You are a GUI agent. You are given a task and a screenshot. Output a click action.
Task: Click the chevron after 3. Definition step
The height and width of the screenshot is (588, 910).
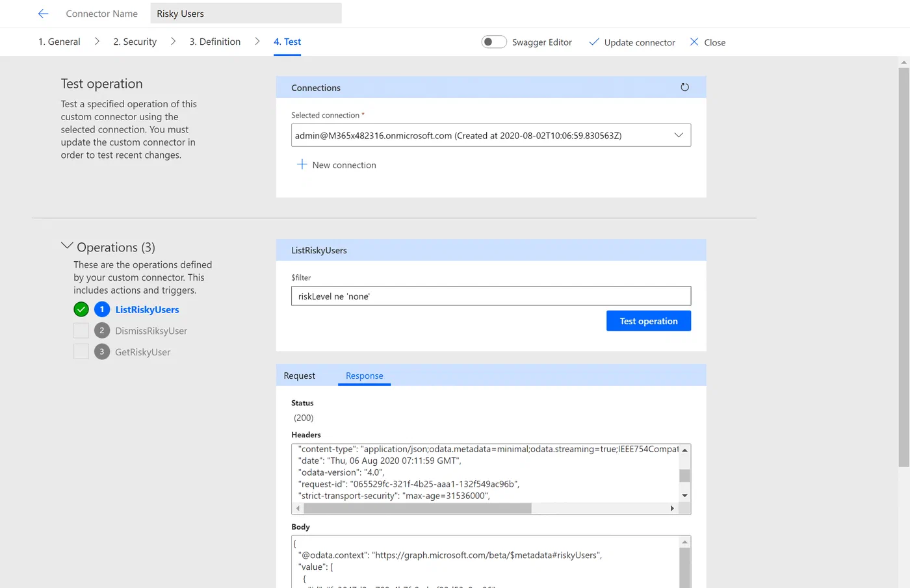pos(257,41)
